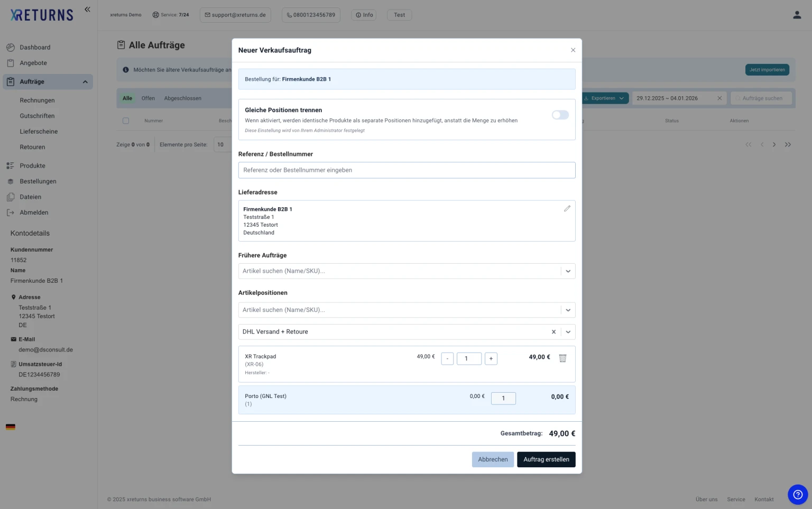Switch to the Abgeschlossen tab
This screenshot has height=509, width=812.
pos(182,98)
